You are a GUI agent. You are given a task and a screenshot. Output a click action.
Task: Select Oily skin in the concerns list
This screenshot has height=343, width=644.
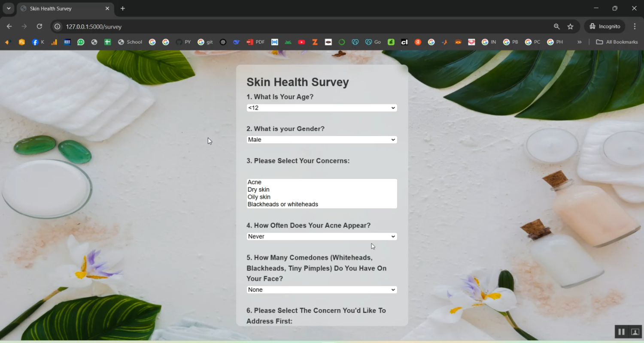[x=322, y=197]
